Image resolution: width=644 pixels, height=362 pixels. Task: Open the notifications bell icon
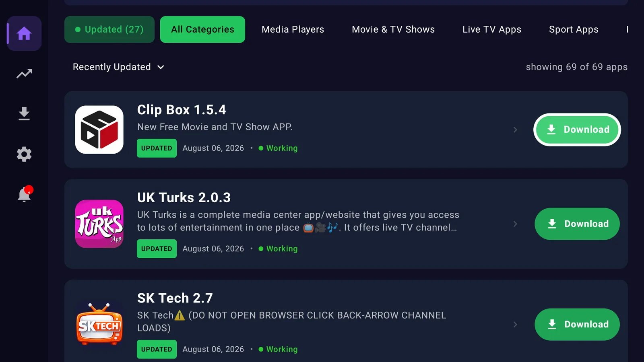coord(25,194)
